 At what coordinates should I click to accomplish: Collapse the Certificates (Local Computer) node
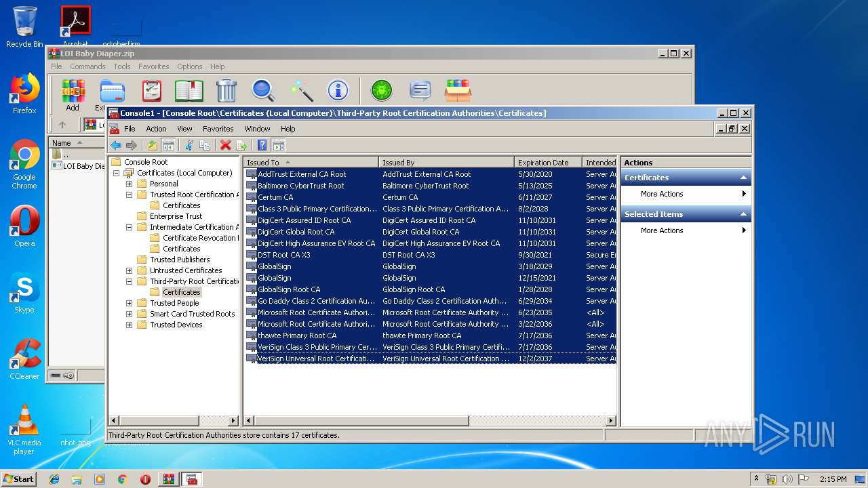[x=117, y=173]
